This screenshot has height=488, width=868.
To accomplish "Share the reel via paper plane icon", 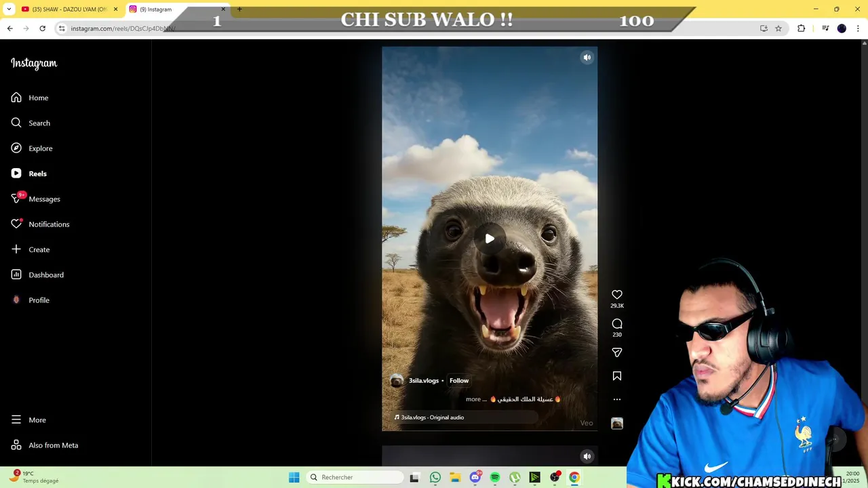I will [617, 352].
